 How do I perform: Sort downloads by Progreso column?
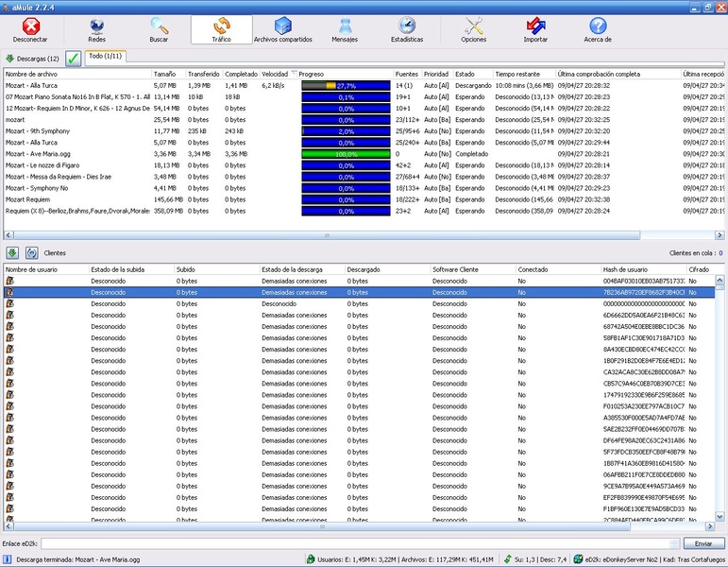[345, 74]
